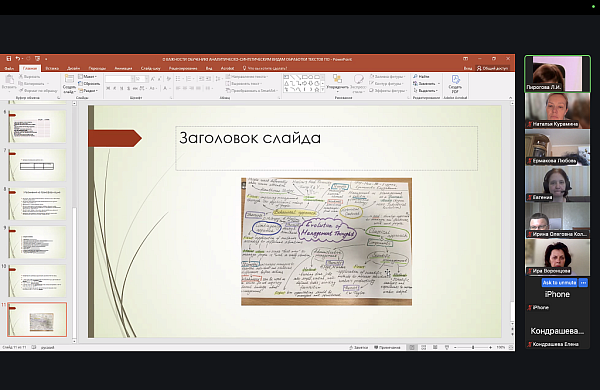Viewport: 600px width, 390px height.
Task: Open the Упорядочить arrange menu
Action: 338,84
